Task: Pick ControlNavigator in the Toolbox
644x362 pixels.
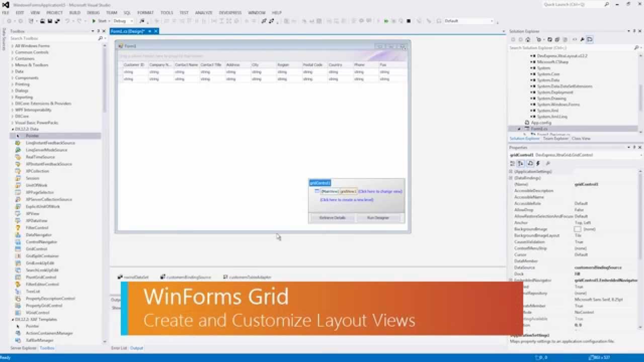Action: 41,242
